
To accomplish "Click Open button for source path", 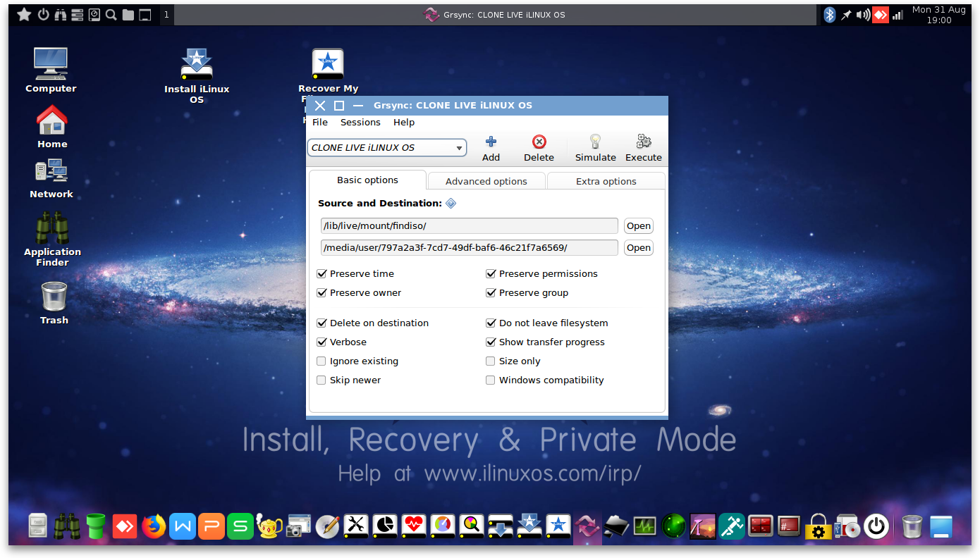I will pos(639,225).
